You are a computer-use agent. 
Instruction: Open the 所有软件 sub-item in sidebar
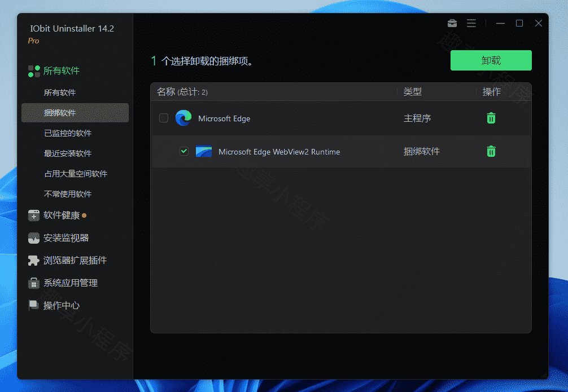(x=60, y=93)
